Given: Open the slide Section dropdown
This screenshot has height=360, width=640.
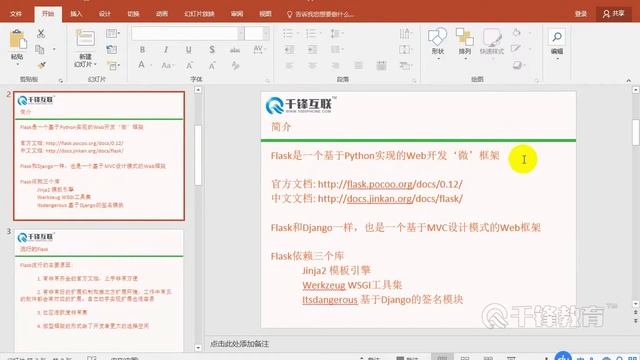Looking at the screenshot, I should (114, 65).
